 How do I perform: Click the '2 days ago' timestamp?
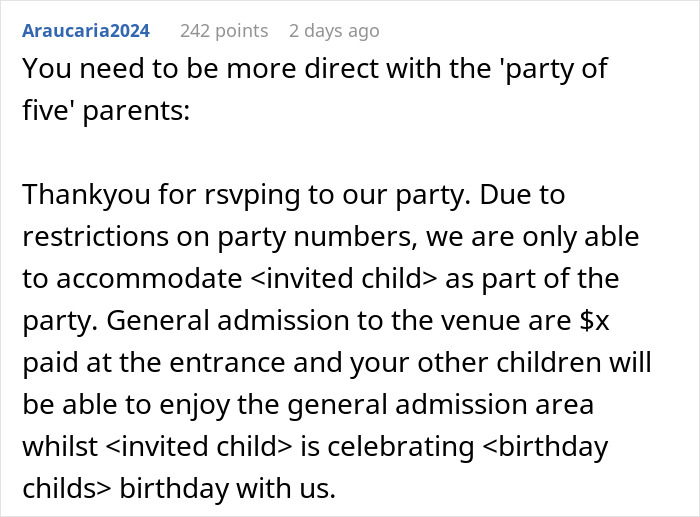334,31
